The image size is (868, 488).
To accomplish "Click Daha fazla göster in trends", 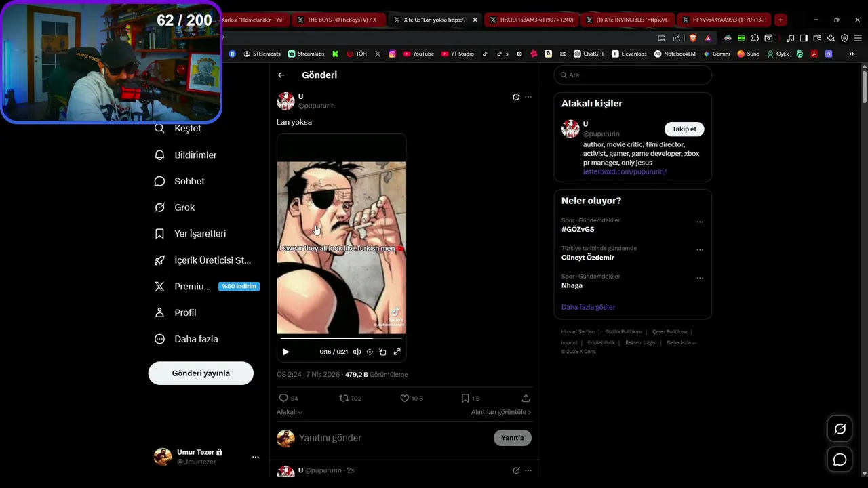I will coord(588,307).
